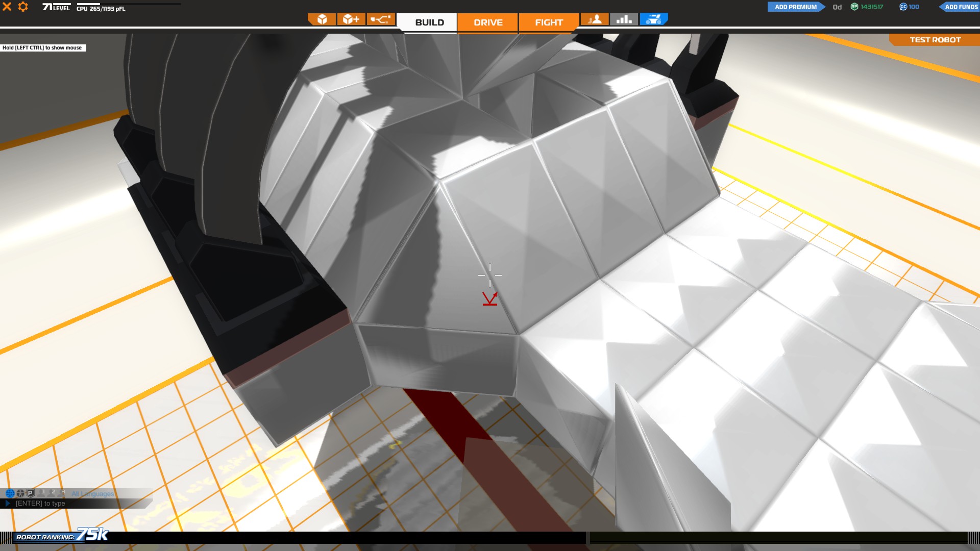Click the cube-plus shop icon
Image resolution: width=980 pixels, height=551 pixels.
click(351, 19)
